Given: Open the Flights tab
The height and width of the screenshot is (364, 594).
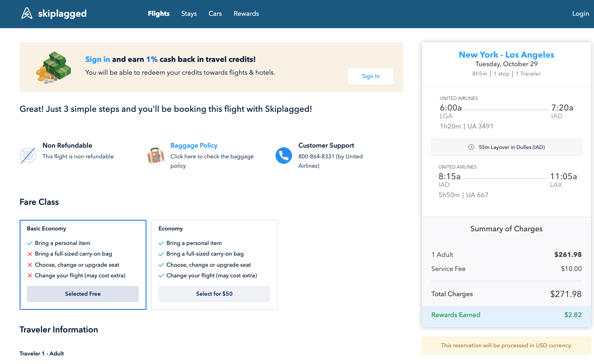Looking at the screenshot, I should [x=159, y=14].
